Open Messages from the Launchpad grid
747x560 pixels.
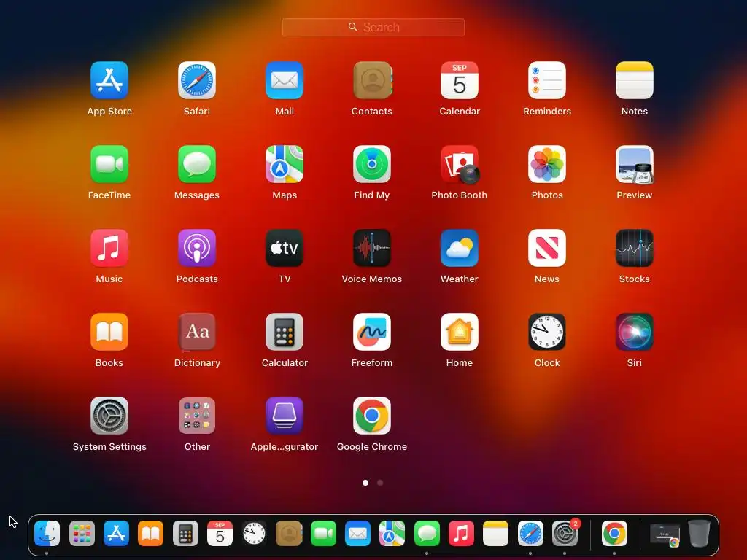[197, 164]
